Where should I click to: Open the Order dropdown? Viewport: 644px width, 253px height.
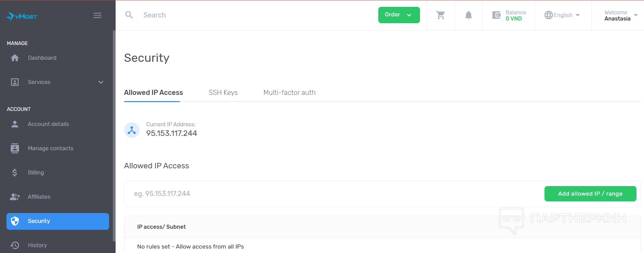point(399,15)
